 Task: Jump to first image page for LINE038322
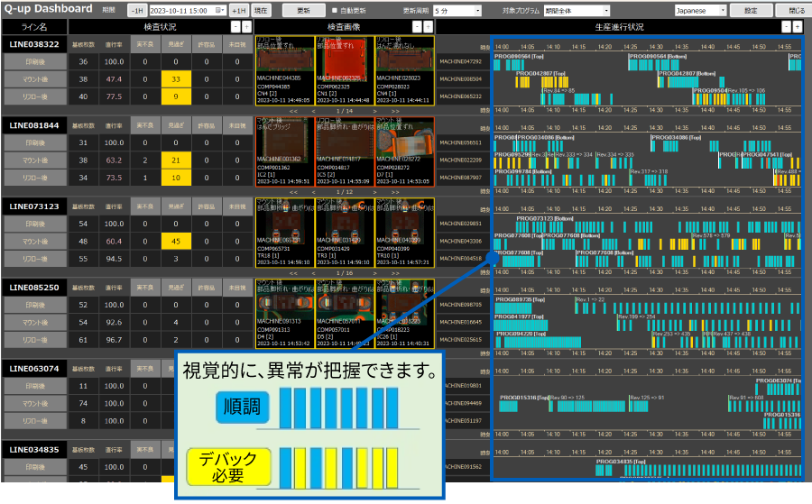pyautogui.click(x=293, y=111)
